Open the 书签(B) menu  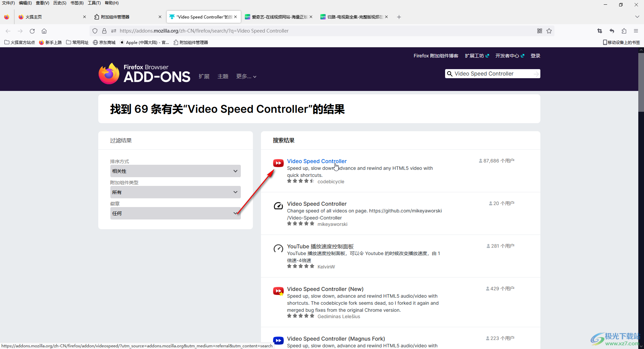coord(77,3)
